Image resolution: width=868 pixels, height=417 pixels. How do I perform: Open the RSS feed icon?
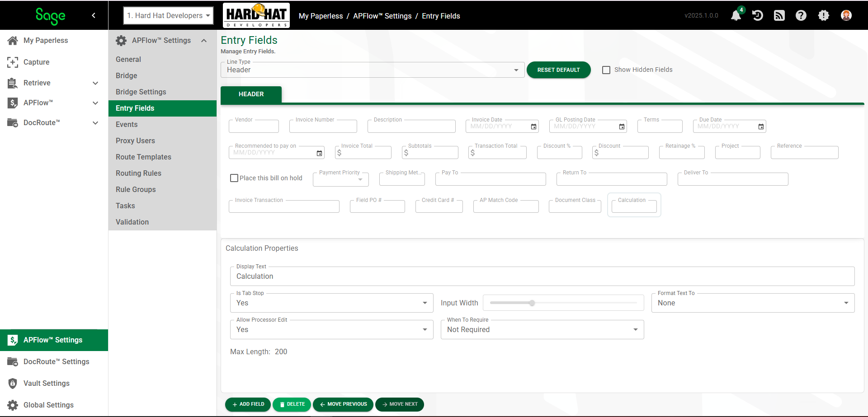coord(779,15)
